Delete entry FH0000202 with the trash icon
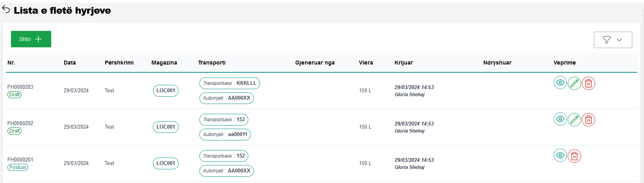644x183 pixels. click(x=588, y=120)
